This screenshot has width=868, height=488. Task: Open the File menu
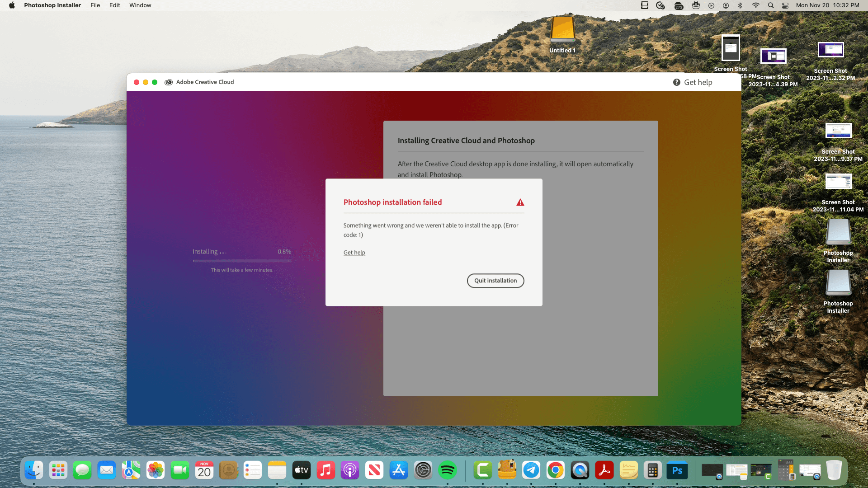point(95,5)
